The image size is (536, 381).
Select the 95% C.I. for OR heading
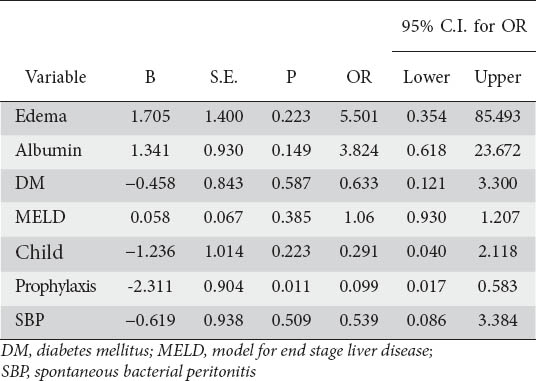[x=464, y=26]
